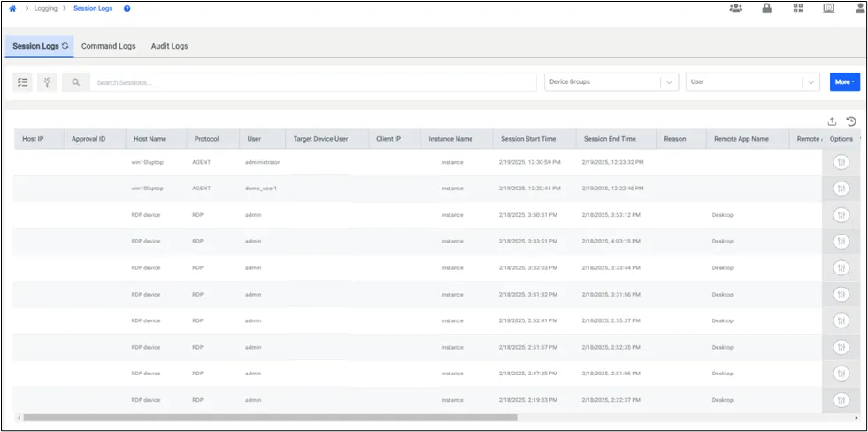Sort by the Protocol column header
Viewport: 868px width, 432px height.
[x=213, y=139]
